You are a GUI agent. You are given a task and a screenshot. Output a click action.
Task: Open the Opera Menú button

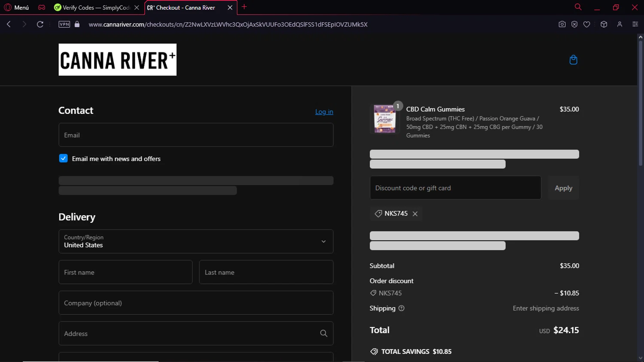(16, 7)
